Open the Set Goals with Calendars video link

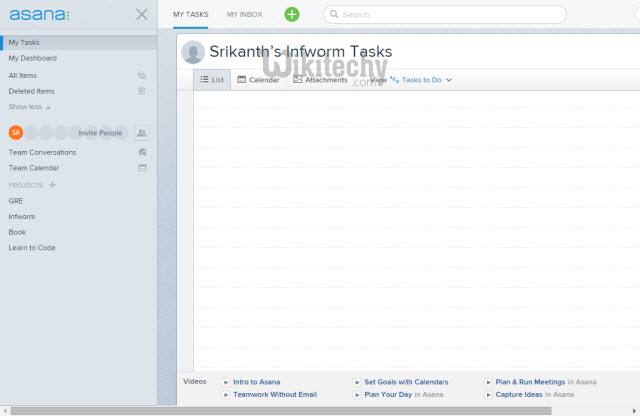pos(406,382)
